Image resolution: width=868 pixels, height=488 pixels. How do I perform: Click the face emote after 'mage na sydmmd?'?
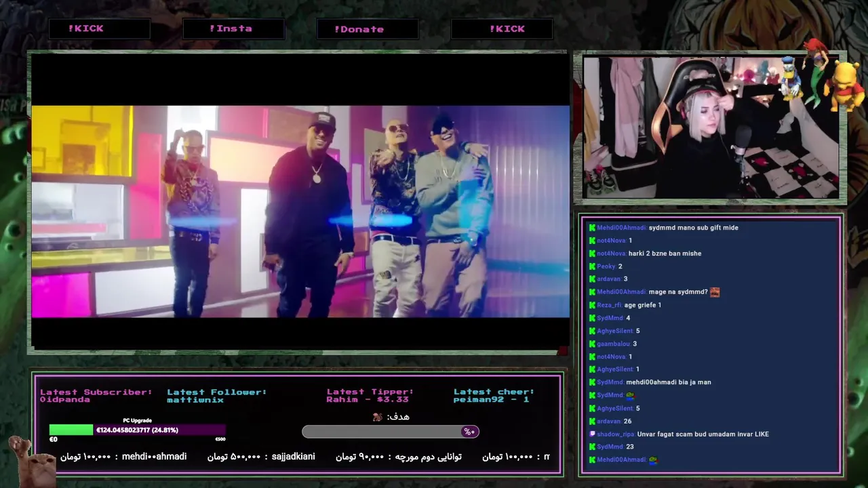click(x=714, y=292)
